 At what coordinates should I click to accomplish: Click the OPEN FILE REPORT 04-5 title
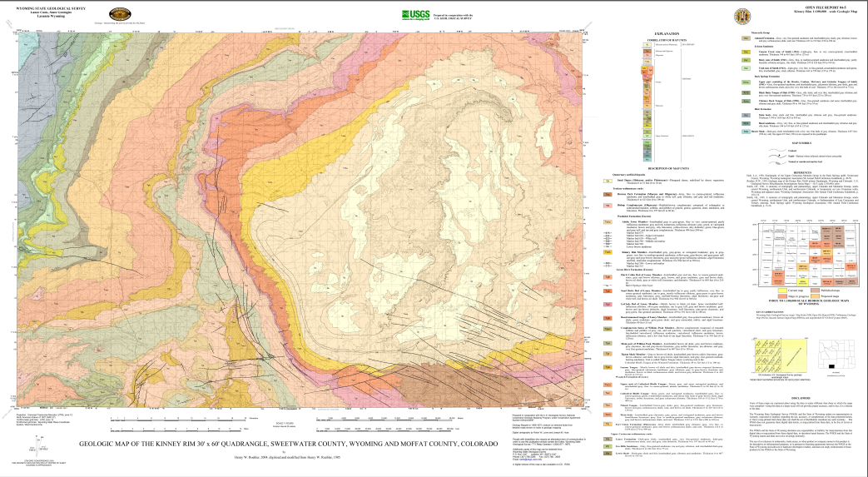click(812, 7)
